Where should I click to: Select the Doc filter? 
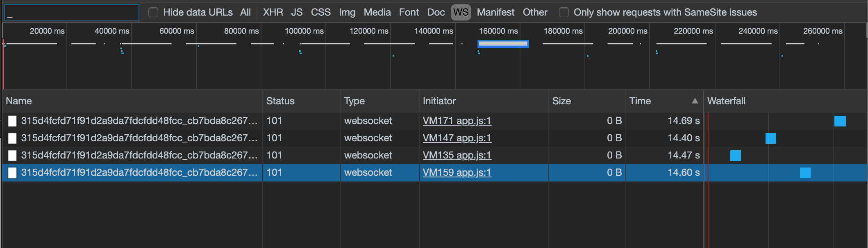pyautogui.click(x=436, y=12)
